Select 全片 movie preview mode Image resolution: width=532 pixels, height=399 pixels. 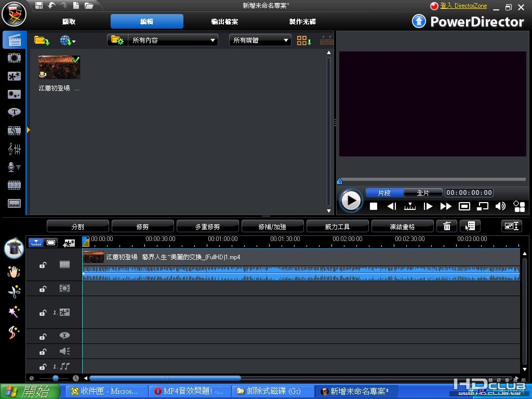click(x=423, y=193)
